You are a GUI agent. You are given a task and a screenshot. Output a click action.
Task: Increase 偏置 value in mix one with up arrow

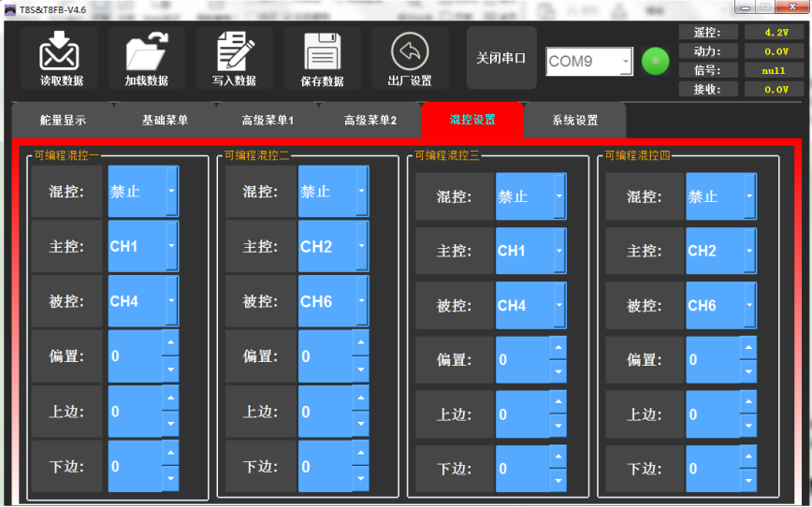click(x=170, y=343)
